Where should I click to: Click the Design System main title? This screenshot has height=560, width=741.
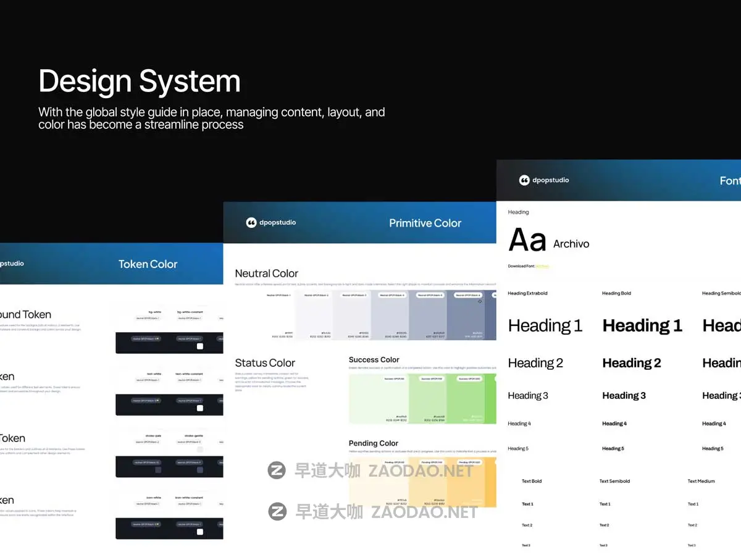pos(140,81)
